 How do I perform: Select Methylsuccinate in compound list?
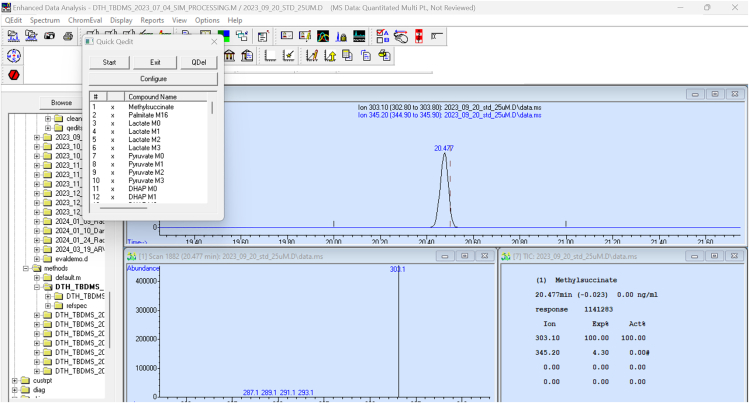coord(151,107)
